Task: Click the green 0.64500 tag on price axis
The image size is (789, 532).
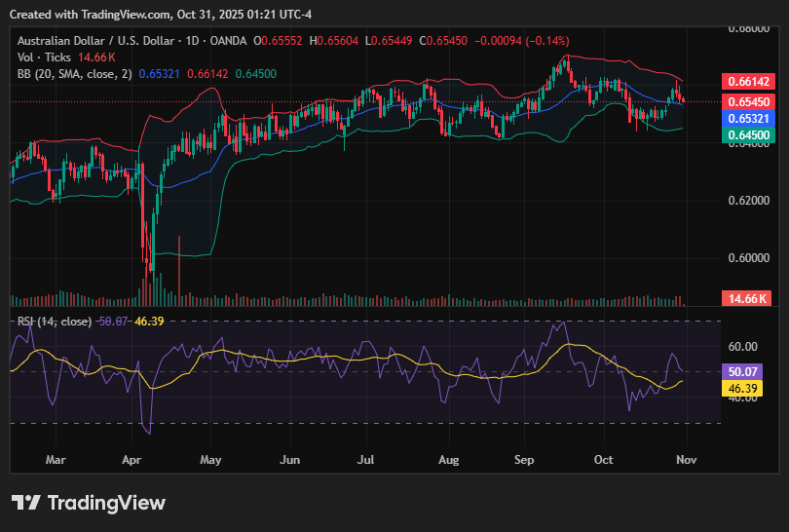Action: 746,133
